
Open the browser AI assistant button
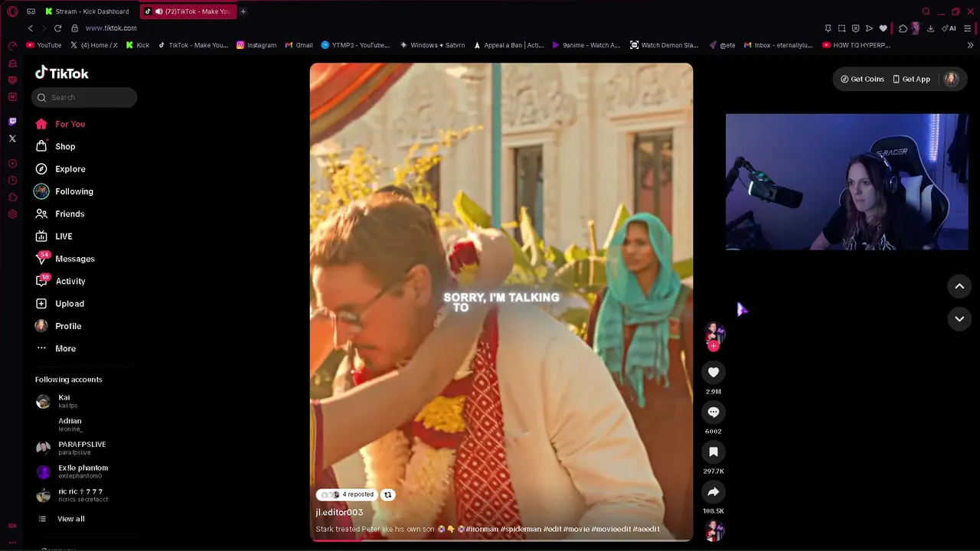(x=949, y=28)
